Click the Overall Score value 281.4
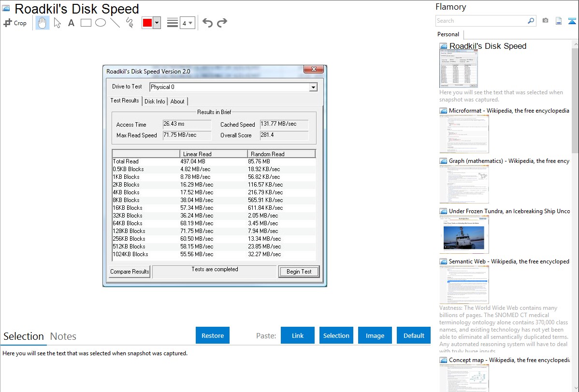Image resolution: width=579 pixels, height=392 pixels. click(284, 135)
